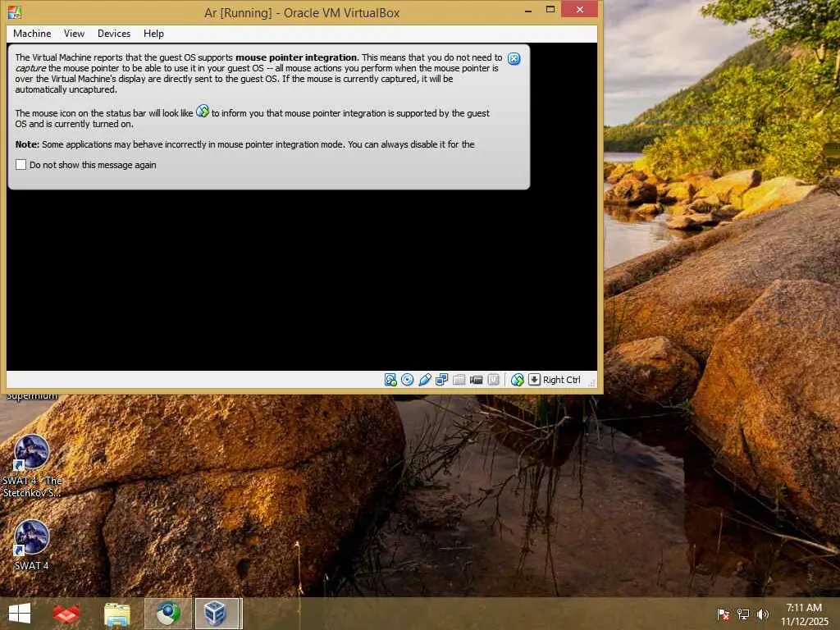The height and width of the screenshot is (630, 840).
Task: Click the optical disc status icon
Action: tap(408, 380)
